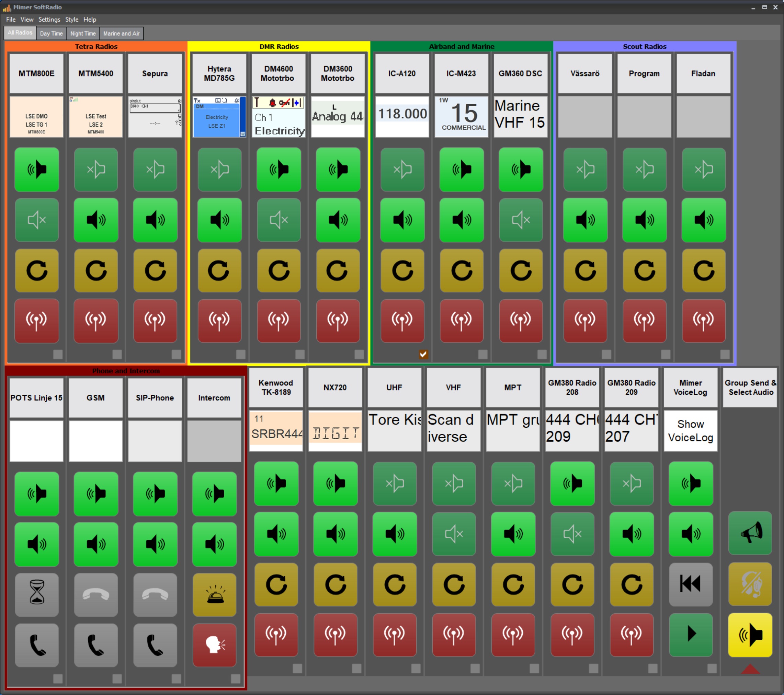784x695 pixels.
Task: Click the Fladan transmit PTT button
Action: pos(704,321)
